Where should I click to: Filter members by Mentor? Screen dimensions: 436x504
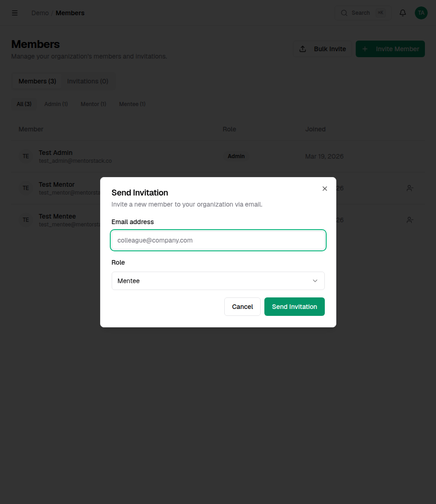pyautogui.click(x=93, y=104)
